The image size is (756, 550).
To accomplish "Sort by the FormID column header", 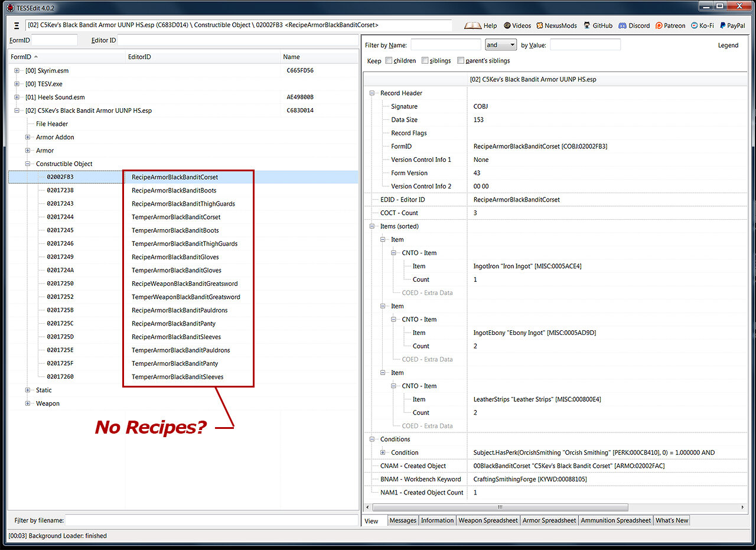I will [67, 57].
